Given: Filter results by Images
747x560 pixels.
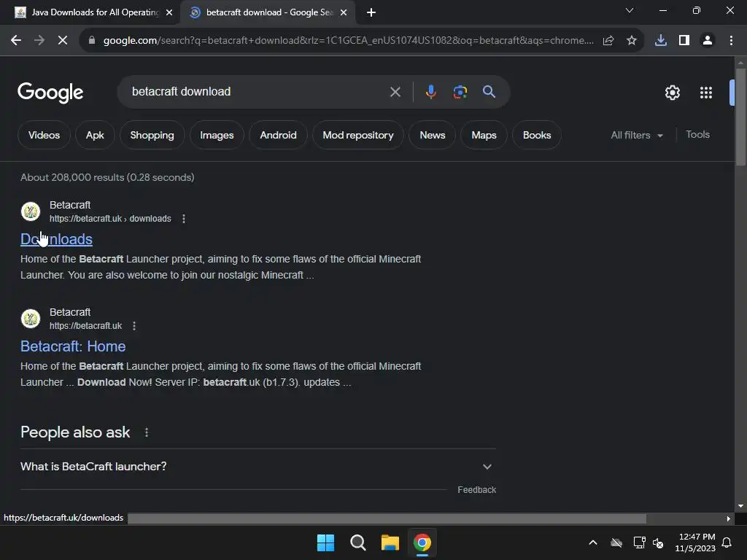Looking at the screenshot, I should pos(217,135).
